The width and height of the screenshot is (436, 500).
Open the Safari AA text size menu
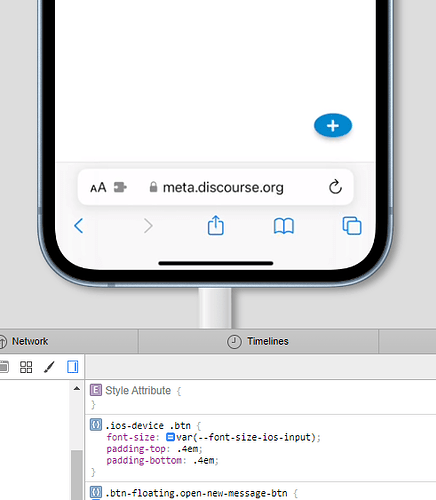pos(98,187)
